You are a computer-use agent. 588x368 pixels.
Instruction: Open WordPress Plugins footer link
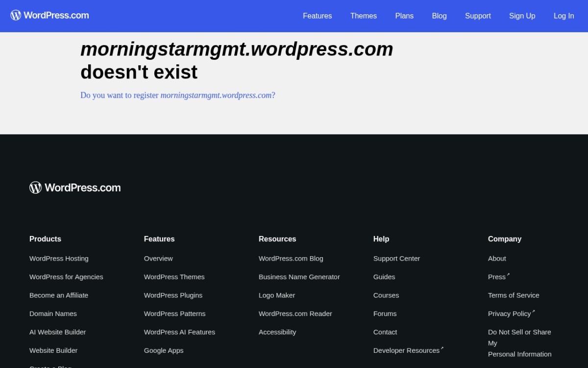(173, 295)
